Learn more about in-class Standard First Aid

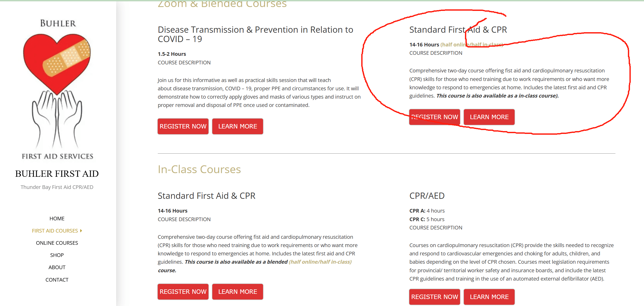(x=238, y=292)
